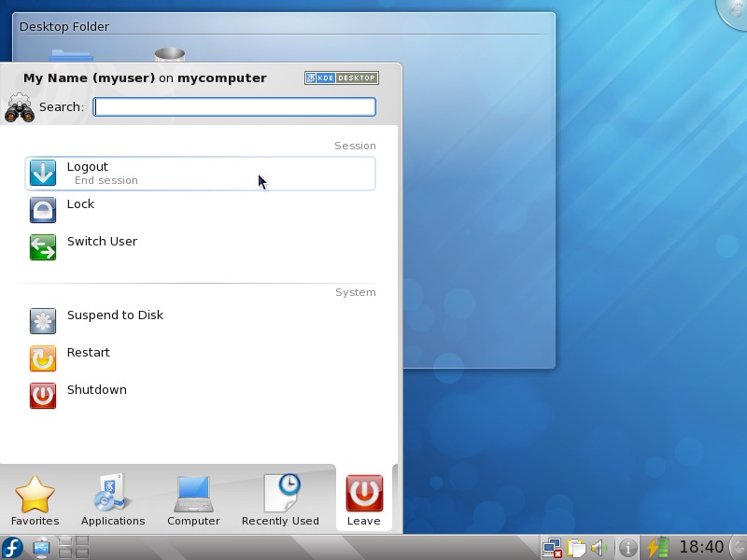The image size is (747, 560).
Task: Click the green Switch User arrows icon
Action: click(43, 247)
